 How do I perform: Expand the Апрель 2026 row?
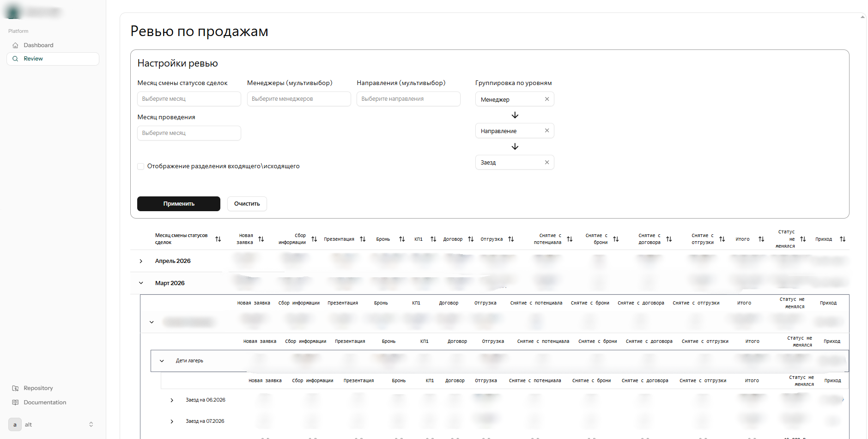pyautogui.click(x=141, y=261)
